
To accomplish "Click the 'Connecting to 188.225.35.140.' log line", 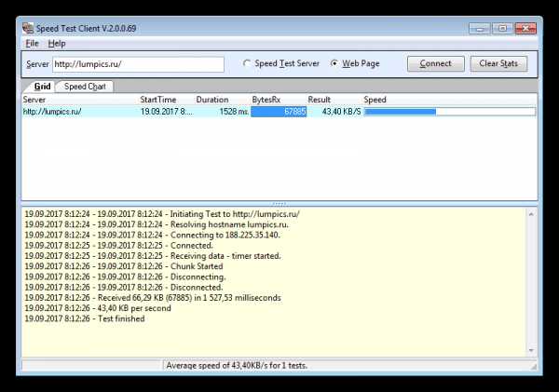I will click(152, 236).
